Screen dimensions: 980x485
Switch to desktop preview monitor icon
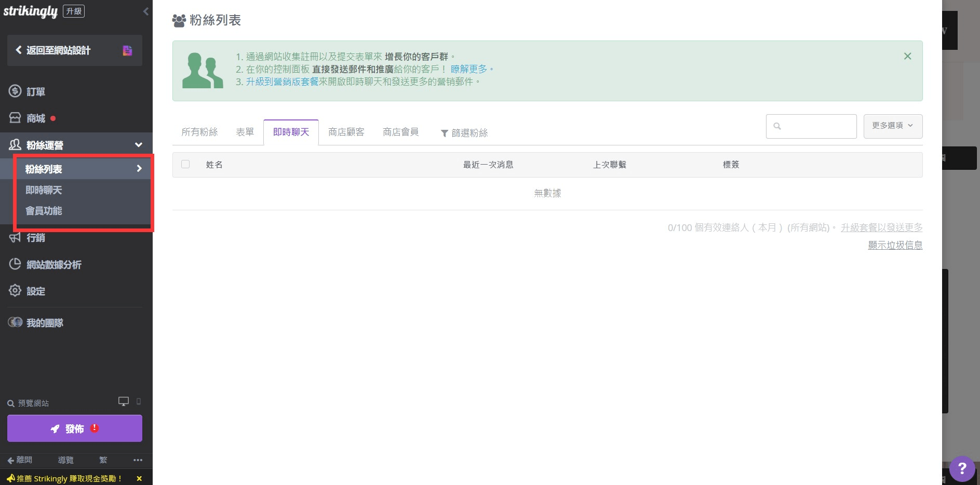[124, 401]
